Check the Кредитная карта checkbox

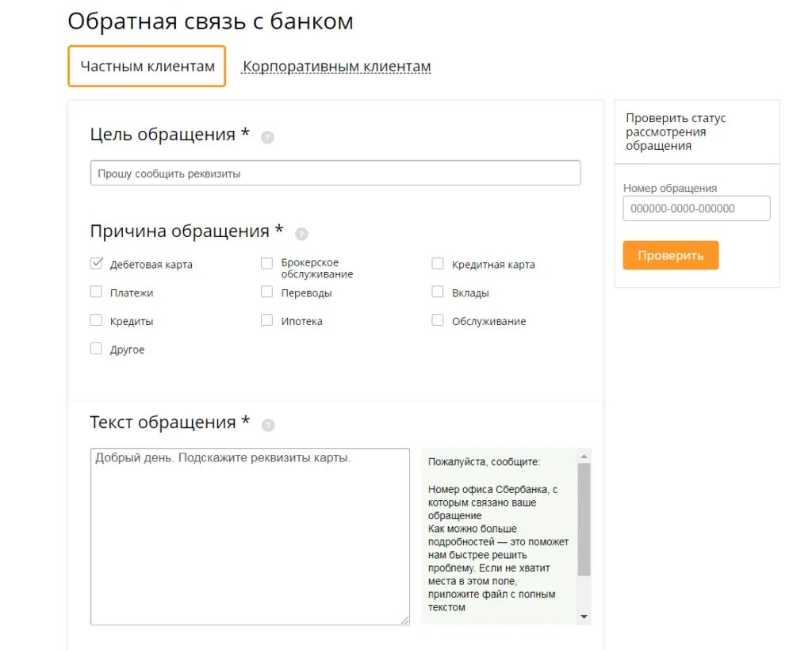(x=438, y=264)
